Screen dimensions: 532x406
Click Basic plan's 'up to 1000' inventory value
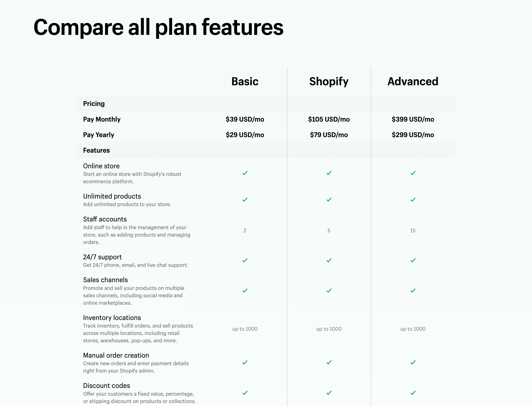click(x=245, y=329)
